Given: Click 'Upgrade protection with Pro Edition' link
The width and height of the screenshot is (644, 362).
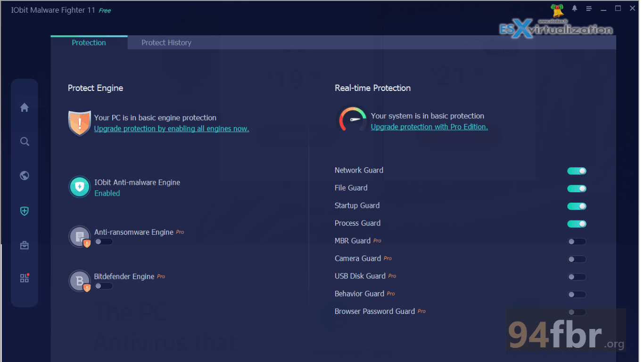Looking at the screenshot, I should pos(429,127).
